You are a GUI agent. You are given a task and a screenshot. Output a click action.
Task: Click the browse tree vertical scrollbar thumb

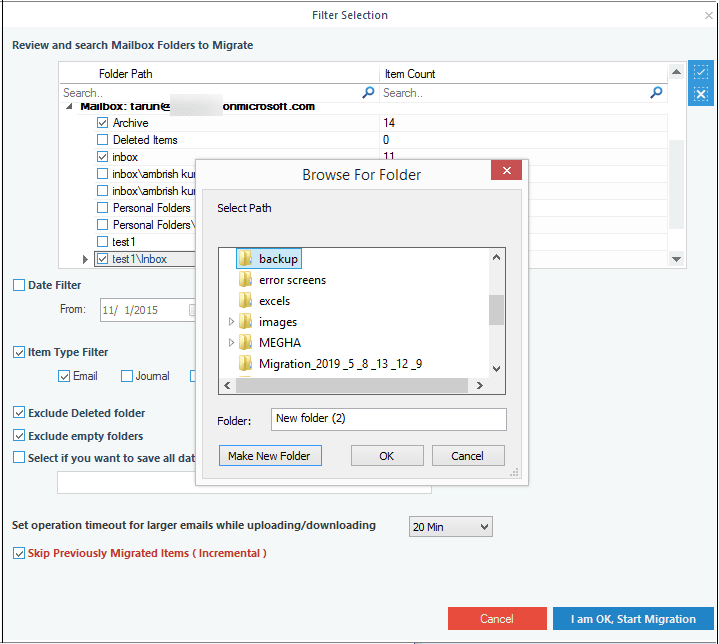click(x=496, y=310)
